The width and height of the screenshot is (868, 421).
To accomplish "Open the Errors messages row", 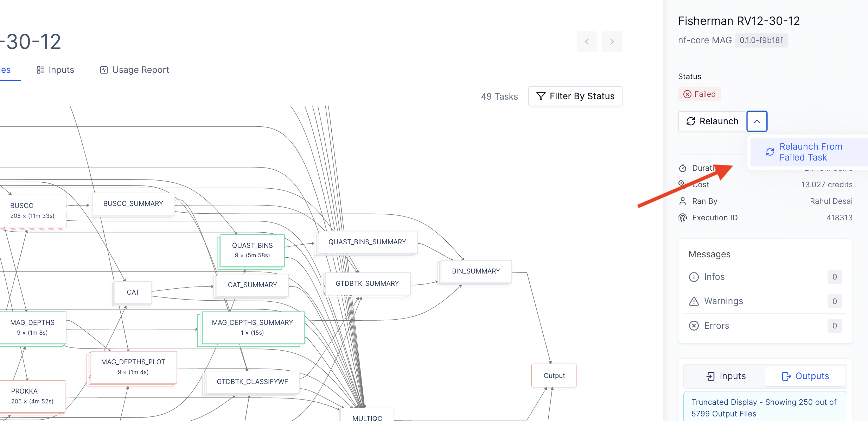I will click(x=765, y=326).
